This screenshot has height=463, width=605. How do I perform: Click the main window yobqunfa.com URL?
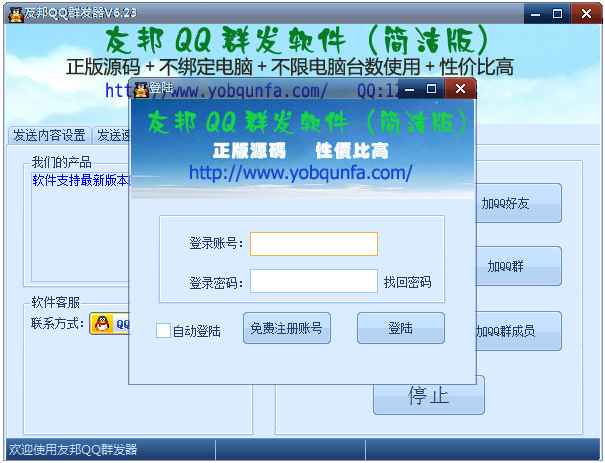[216, 91]
